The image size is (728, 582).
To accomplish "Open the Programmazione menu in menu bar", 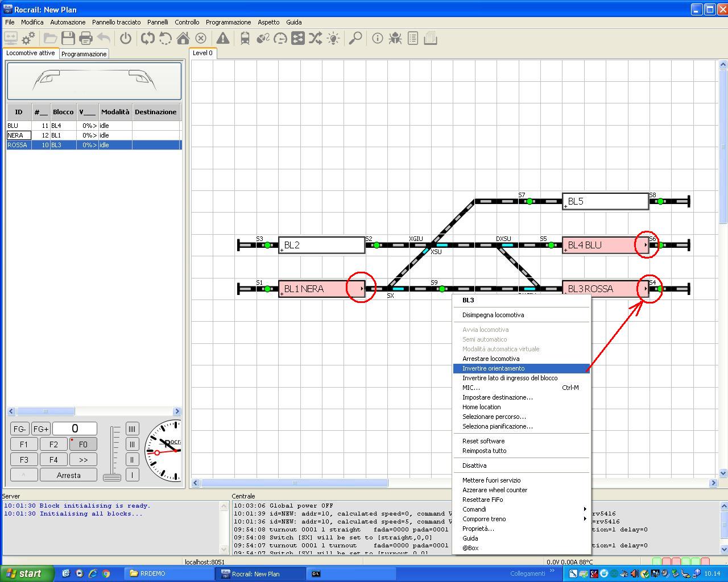I will point(228,22).
